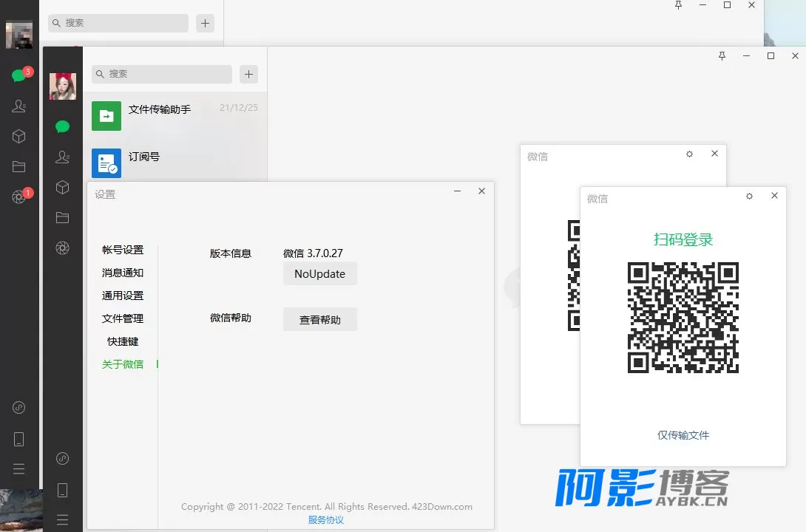This screenshot has width=806, height=532.
Task: Open Contacts icon in back WeChat sidebar
Action: [x=18, y=106]
